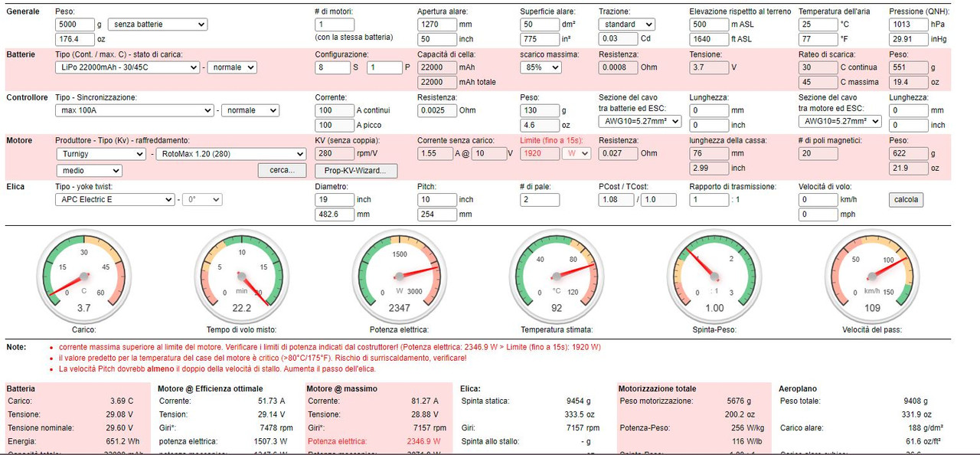The width and height of the screenshot is (980, 455).
Task: Open the controller 'normale' sync dropdown
Action: [250, 110]
